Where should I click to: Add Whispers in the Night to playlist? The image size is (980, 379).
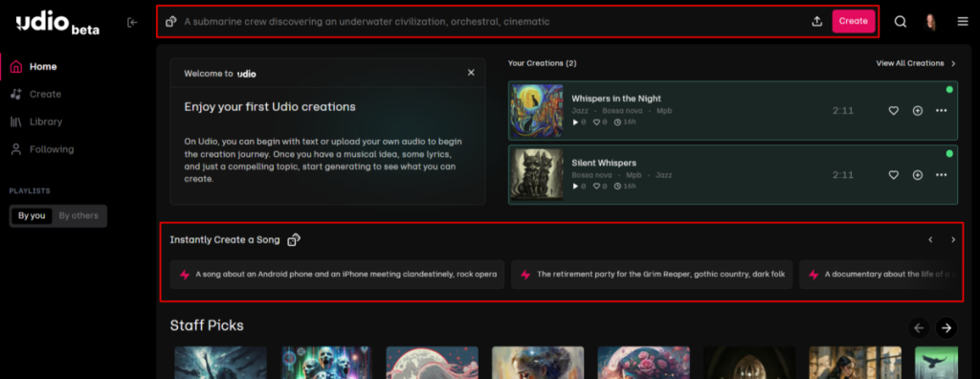coord(918,111)
